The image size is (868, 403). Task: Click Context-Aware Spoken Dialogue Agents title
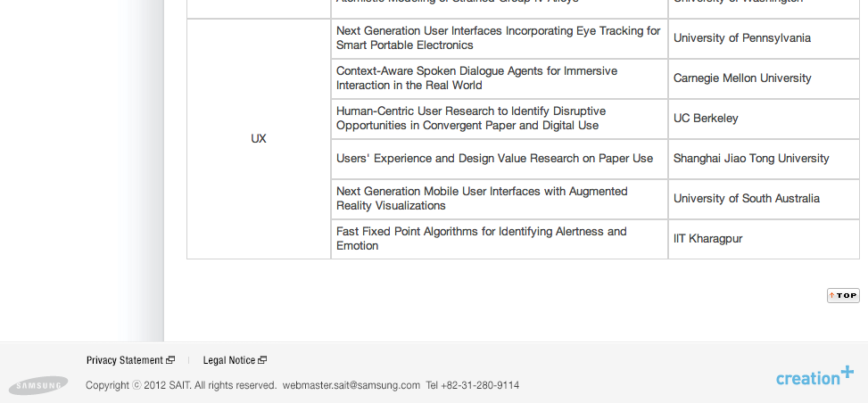point(476,78)
